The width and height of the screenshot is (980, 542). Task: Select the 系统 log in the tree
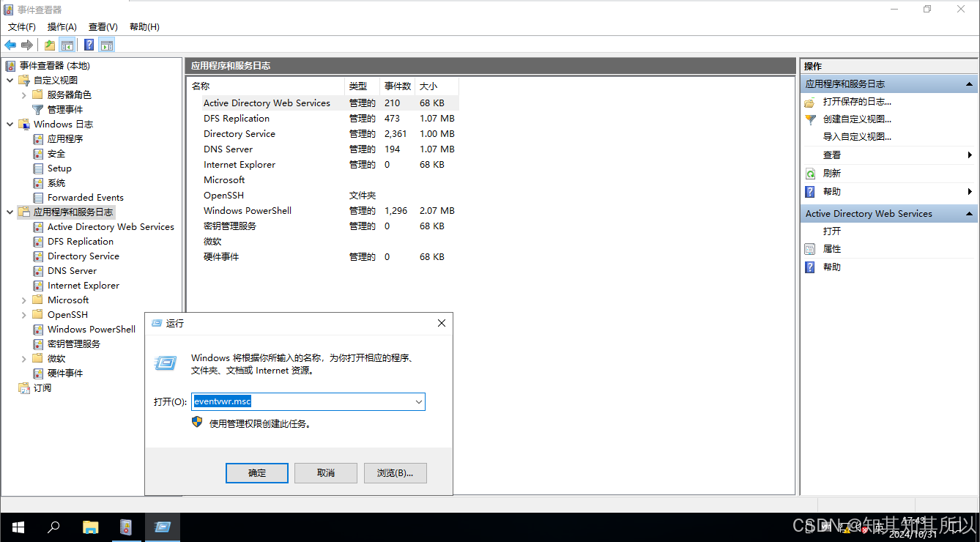(56, 182)
